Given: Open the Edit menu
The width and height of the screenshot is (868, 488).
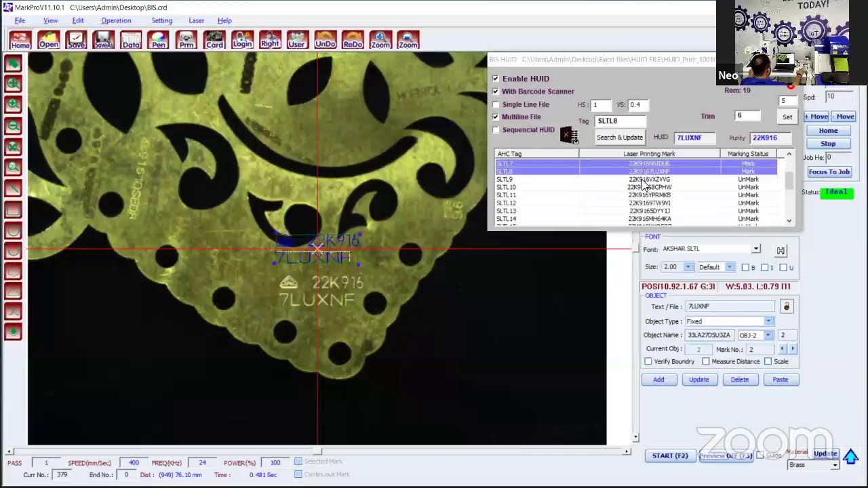Looking at the screenshot, I should pos(78,20).
